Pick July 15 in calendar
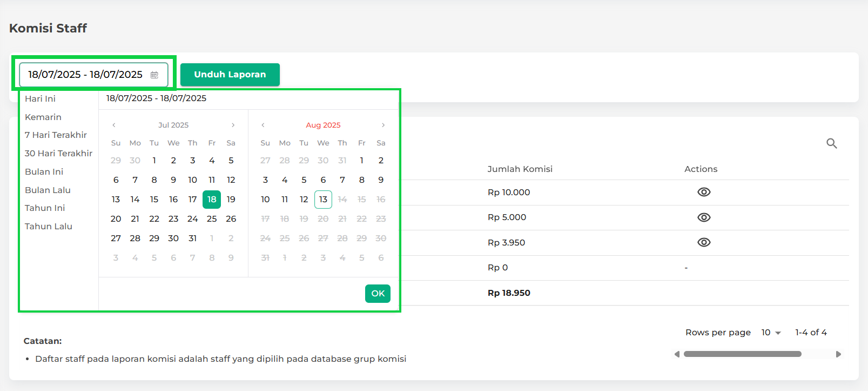This screenshot has height=391, width=868. [x=154, y=200]
